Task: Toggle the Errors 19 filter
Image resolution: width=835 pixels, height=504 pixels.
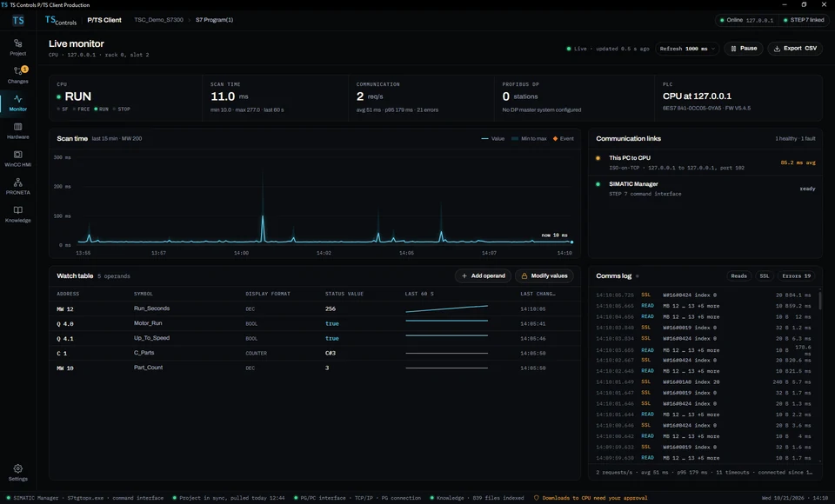Action: [796, 275]
